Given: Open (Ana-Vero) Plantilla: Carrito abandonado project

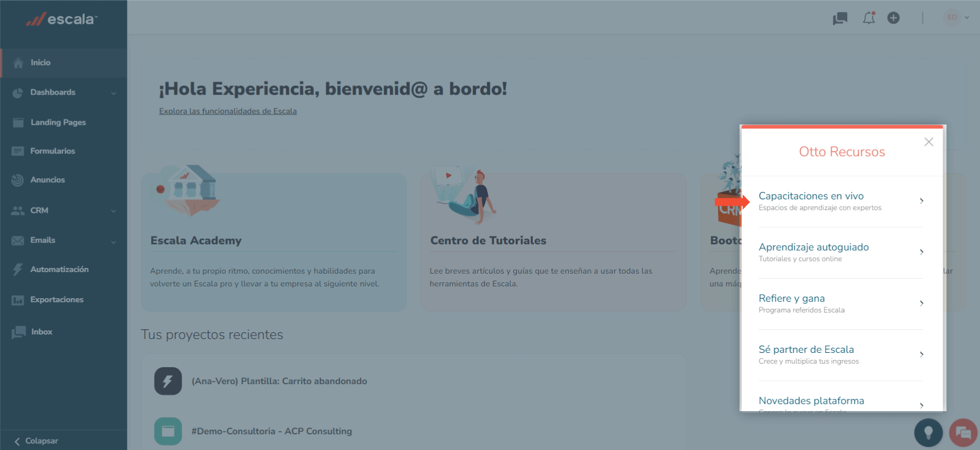Looking at the screenshot, I should (x=279, y=381).
